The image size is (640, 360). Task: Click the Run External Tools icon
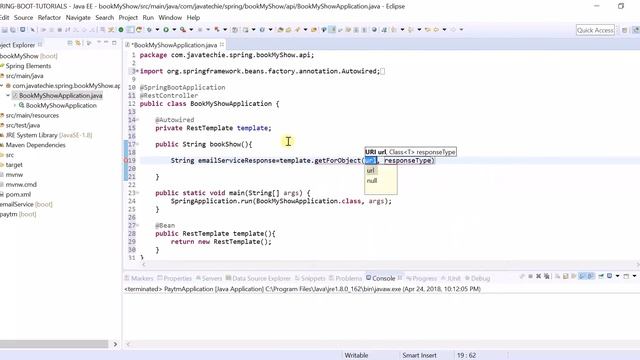pos(183,30)
